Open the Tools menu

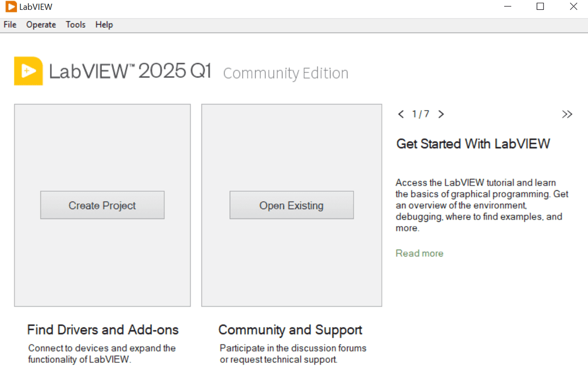click(76, 25)
